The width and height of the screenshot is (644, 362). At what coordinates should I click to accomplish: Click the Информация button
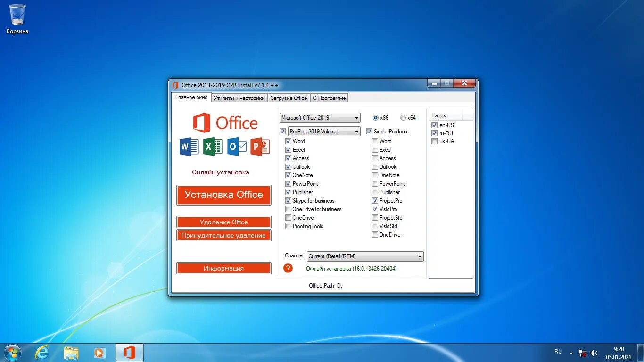coord(224,268)
